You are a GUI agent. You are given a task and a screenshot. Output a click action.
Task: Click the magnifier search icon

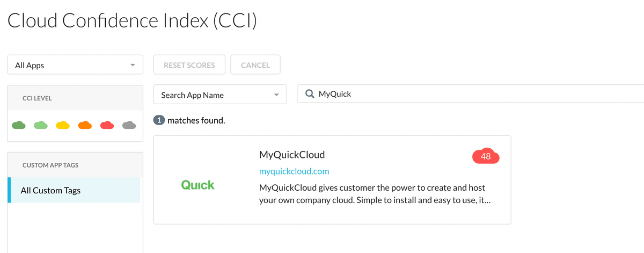[310, 94]
